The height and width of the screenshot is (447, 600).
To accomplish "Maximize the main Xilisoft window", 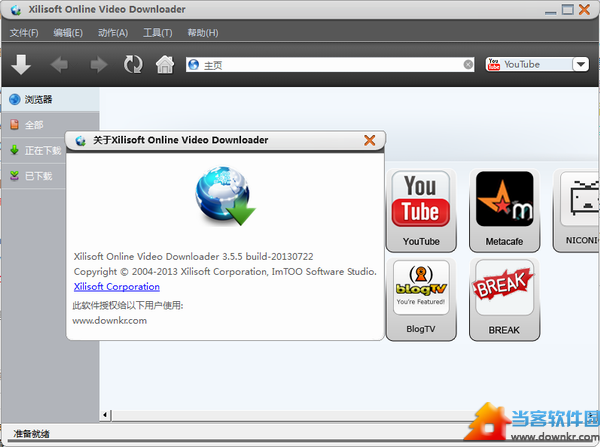I will 567,10.
